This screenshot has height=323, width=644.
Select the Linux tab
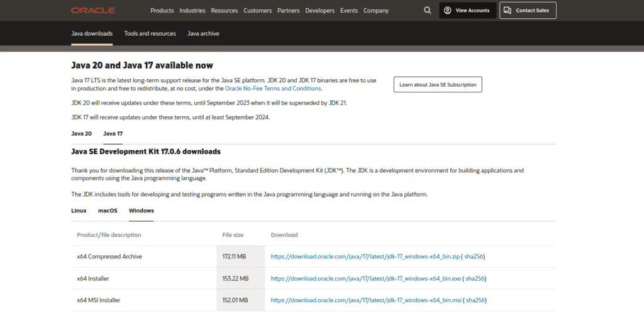[x=79, y=211]
